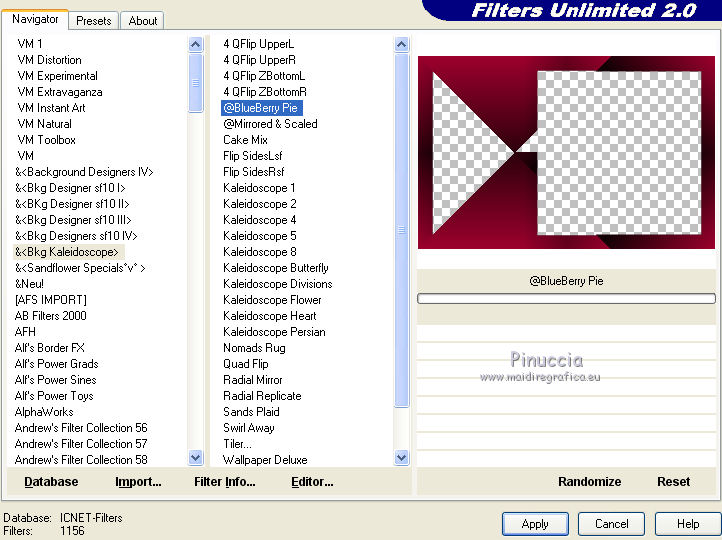Viewport: 722px width, 540px height.
Task: Open the Presets tab
Action: pos(93,21)
